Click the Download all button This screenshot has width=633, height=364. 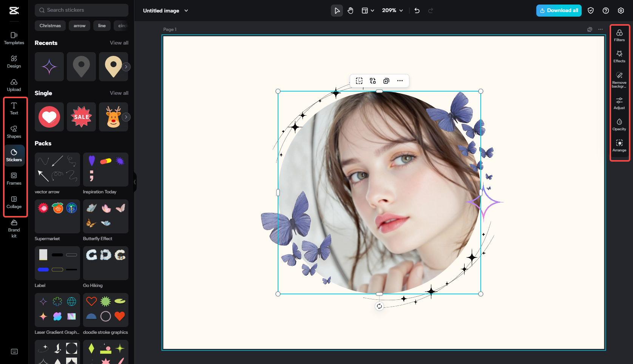click(559, 11)
